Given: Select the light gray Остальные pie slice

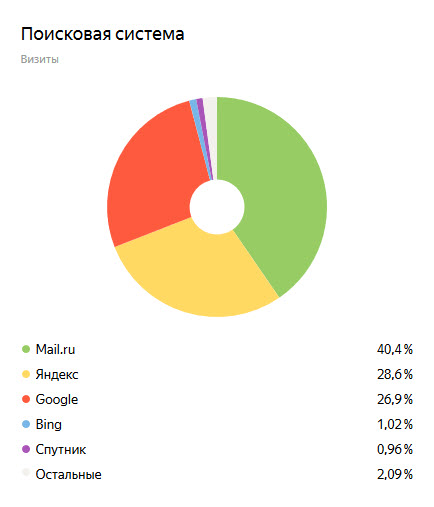Looking at the screenshot, I should pos(212,127).
